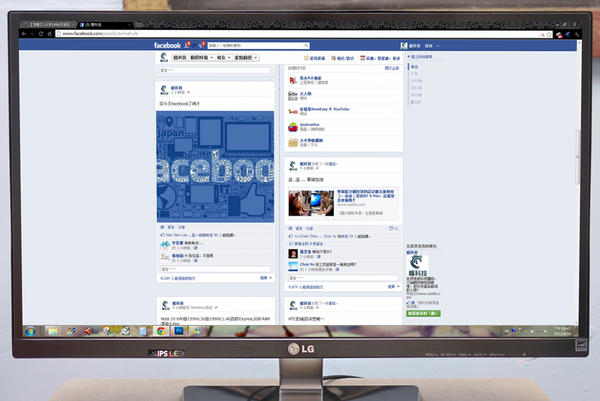Open the Windows Start button

(x=31, y=331)
